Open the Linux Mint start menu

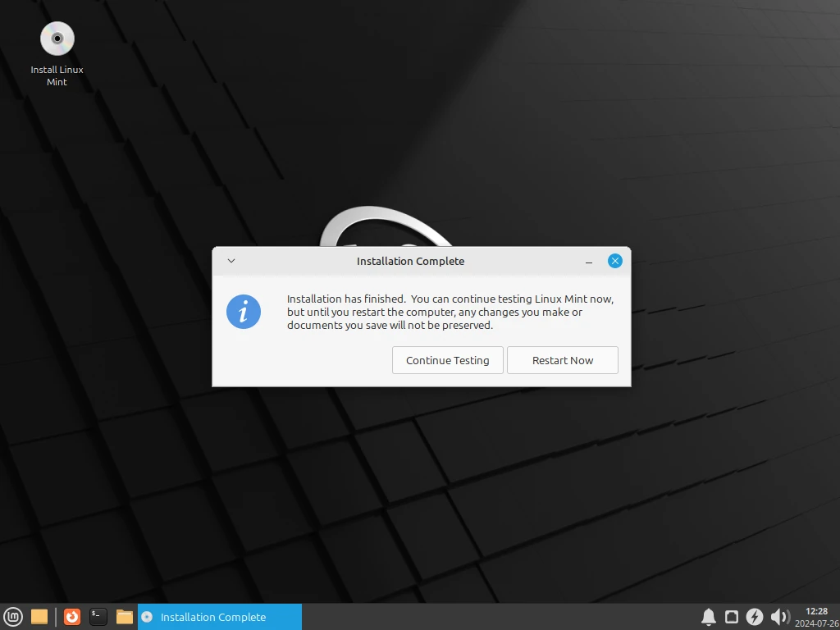[x=13, y=617]
